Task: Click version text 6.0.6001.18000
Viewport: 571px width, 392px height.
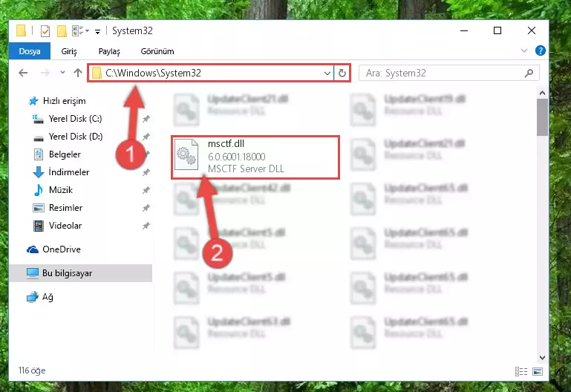Action: tap(236, 157)
